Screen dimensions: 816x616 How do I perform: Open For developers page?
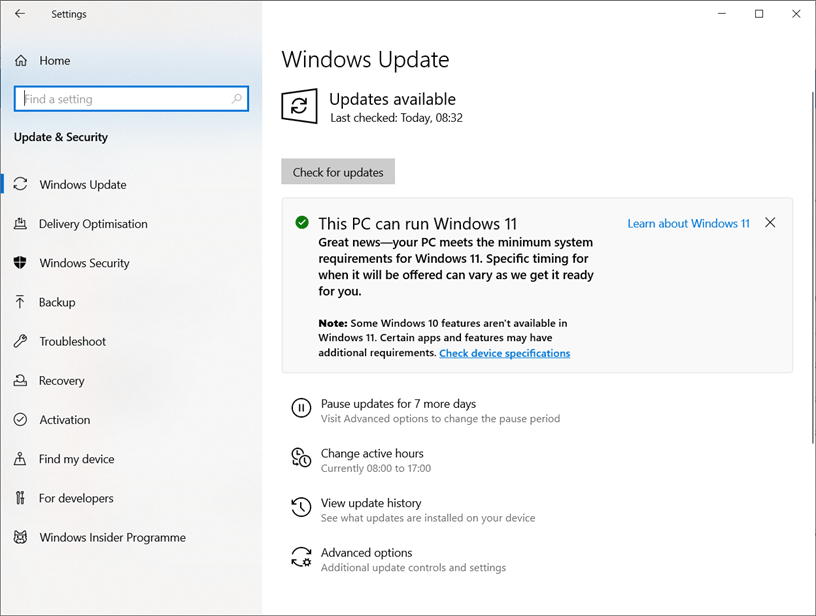[76, 498]
